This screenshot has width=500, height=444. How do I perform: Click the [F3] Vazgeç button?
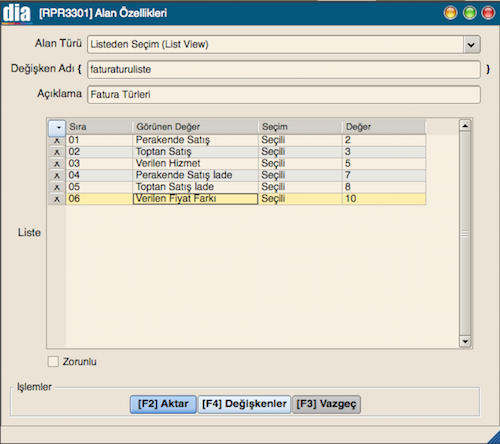pyautogui.click(x=326, y=404)
